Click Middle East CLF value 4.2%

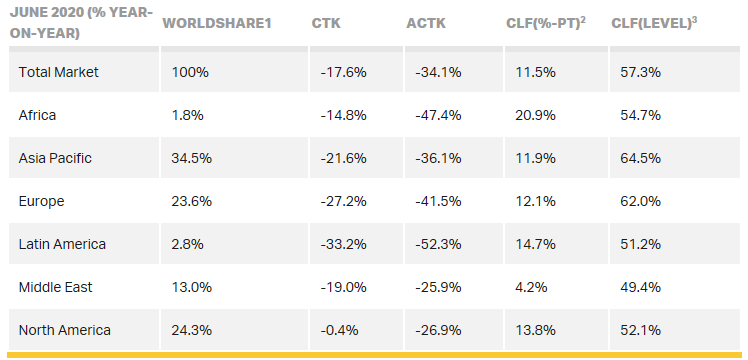pos(531,287)
